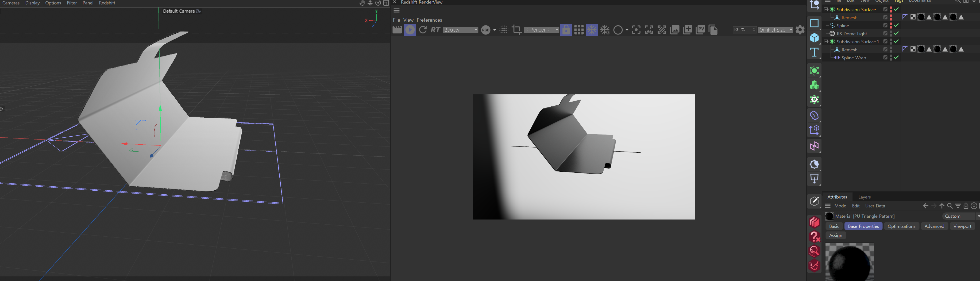Image resolution: width=980 pixels, height=281 pixels.
Task: Open the Beauty AOV dropdown
Action: [460, 30]
